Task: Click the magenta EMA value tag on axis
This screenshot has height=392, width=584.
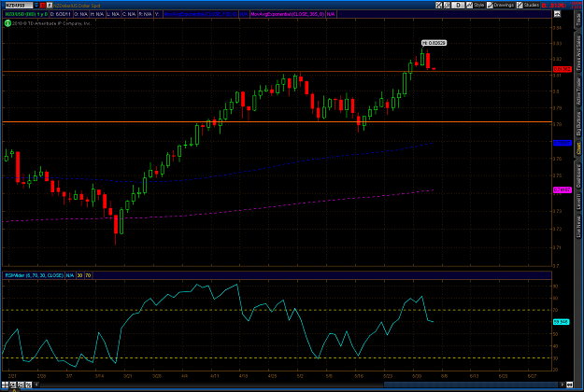Action: 562,189
